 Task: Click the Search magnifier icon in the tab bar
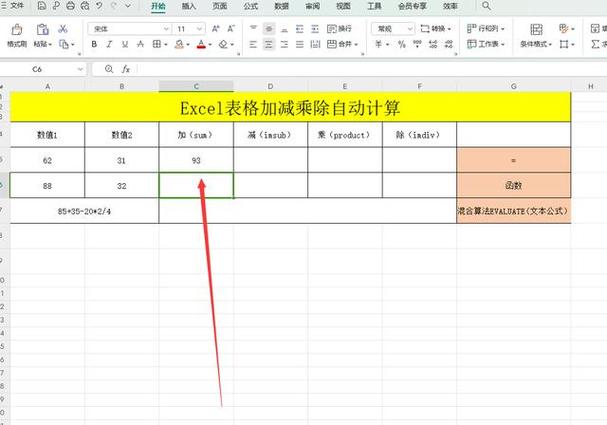click(486, 6)
